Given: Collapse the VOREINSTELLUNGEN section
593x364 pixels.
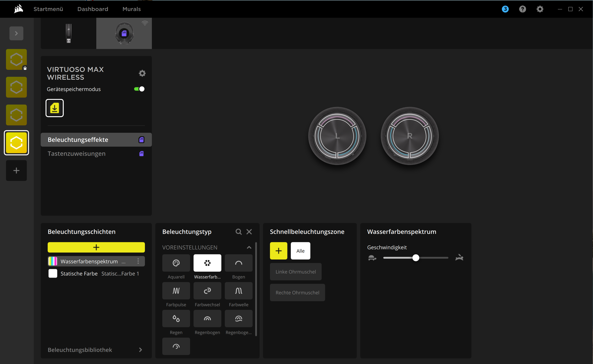Looking at the screenshot, I should (249, 247).
